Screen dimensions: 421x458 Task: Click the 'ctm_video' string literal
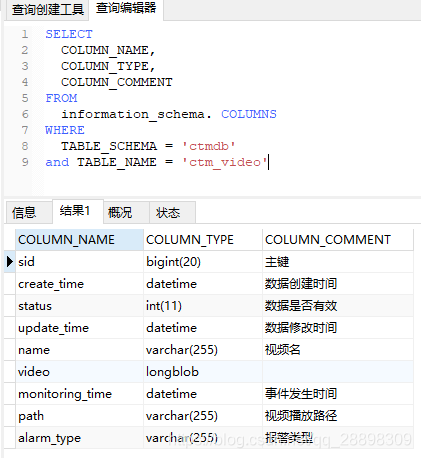(225, 162)
